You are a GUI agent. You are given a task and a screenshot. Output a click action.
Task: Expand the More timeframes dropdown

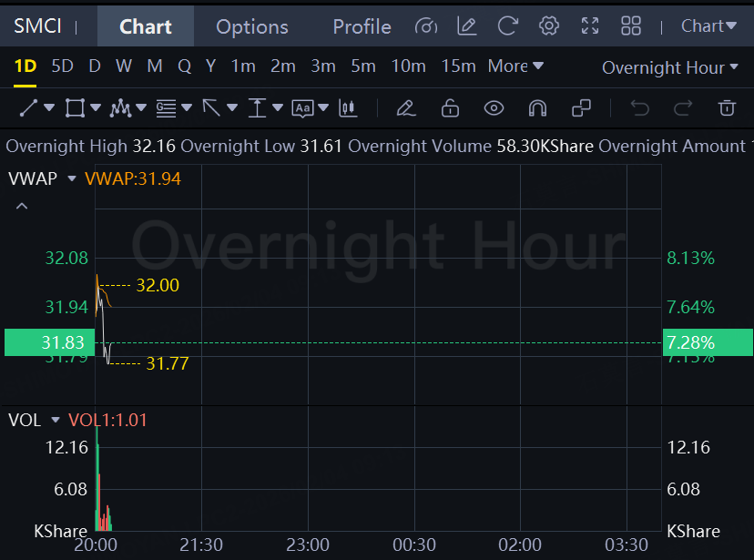tap(515, 66)
